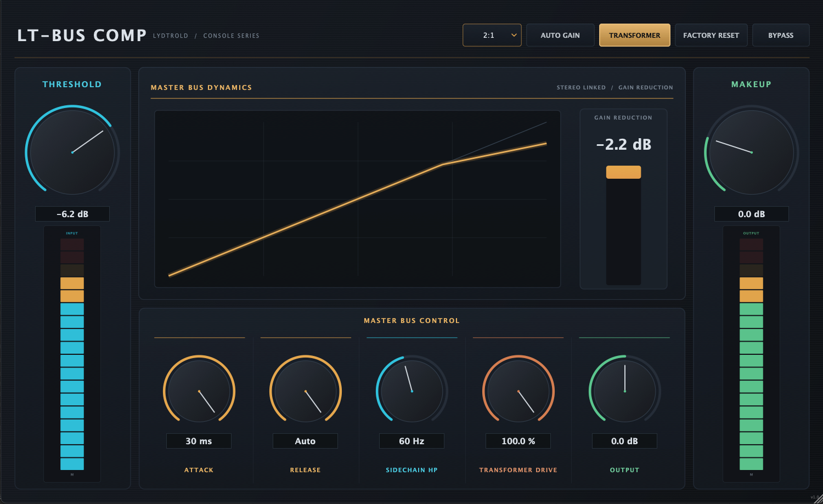Select the Auto release value field

click(x=305, y=441)
